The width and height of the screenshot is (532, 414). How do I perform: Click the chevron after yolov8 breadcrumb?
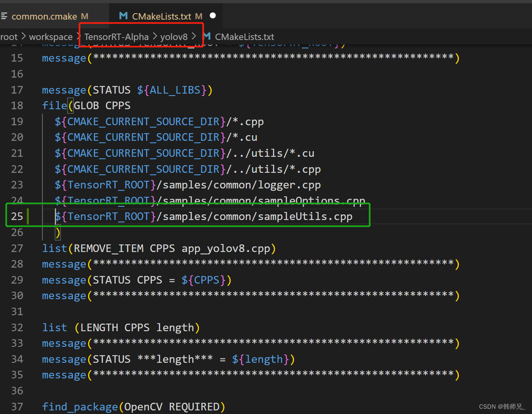click(x=194, y=36)
